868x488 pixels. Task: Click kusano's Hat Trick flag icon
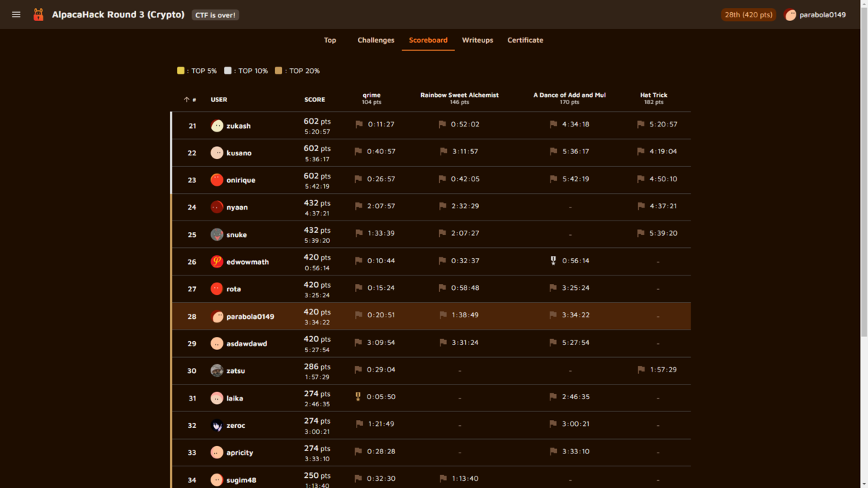tap(641, 152)
